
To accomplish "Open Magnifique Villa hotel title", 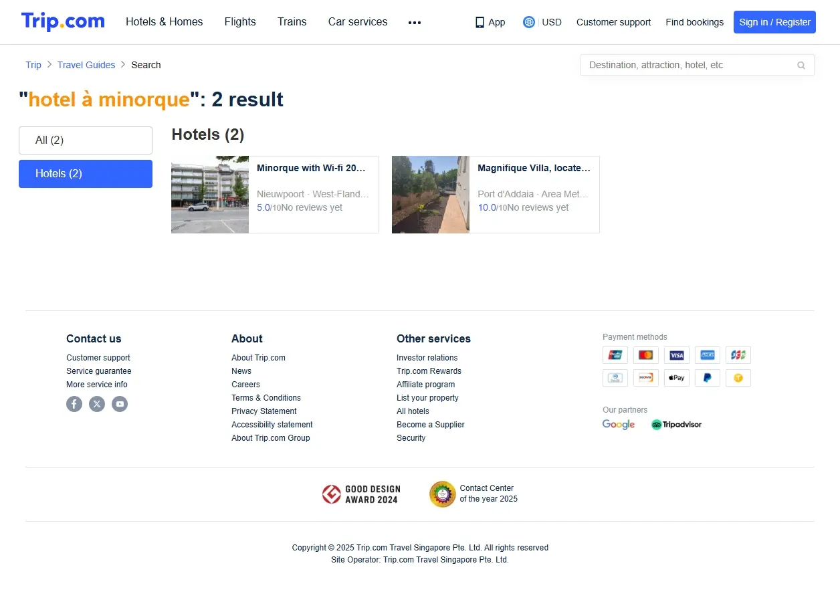I will click(x=534, y=169).
